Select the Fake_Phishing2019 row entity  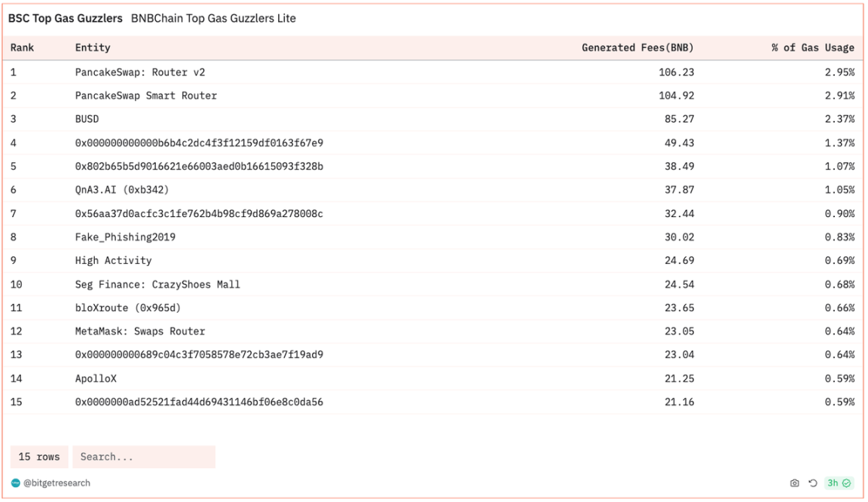tap(125, 237)
